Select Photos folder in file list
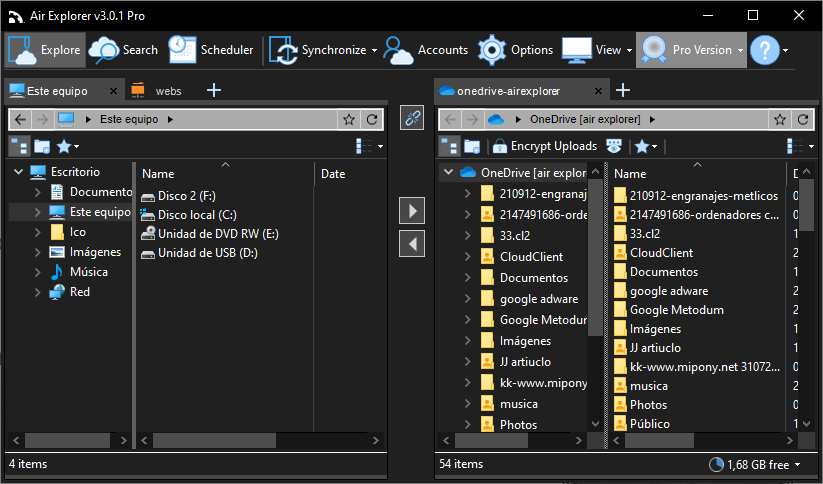 click(x=641, y=405)
